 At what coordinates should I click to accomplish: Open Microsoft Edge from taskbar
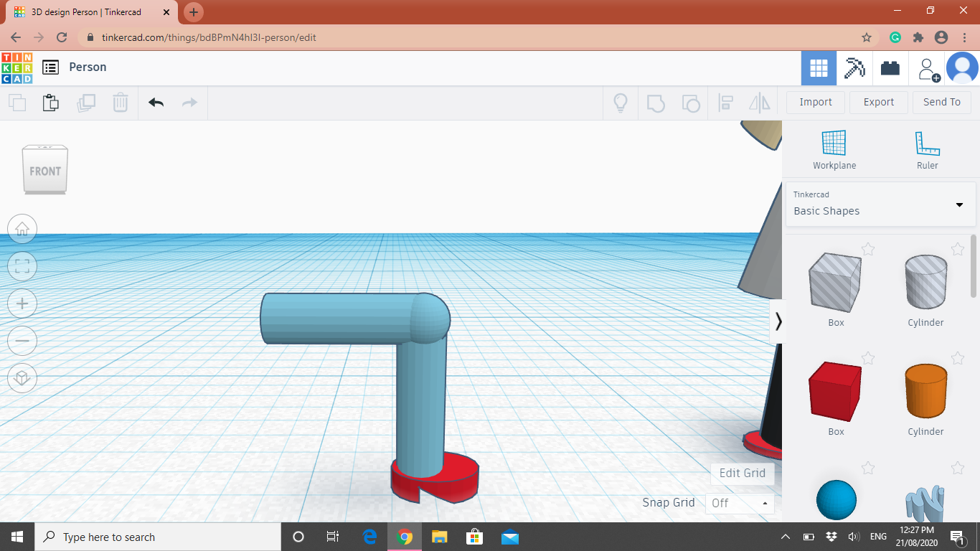coord(370,537)
